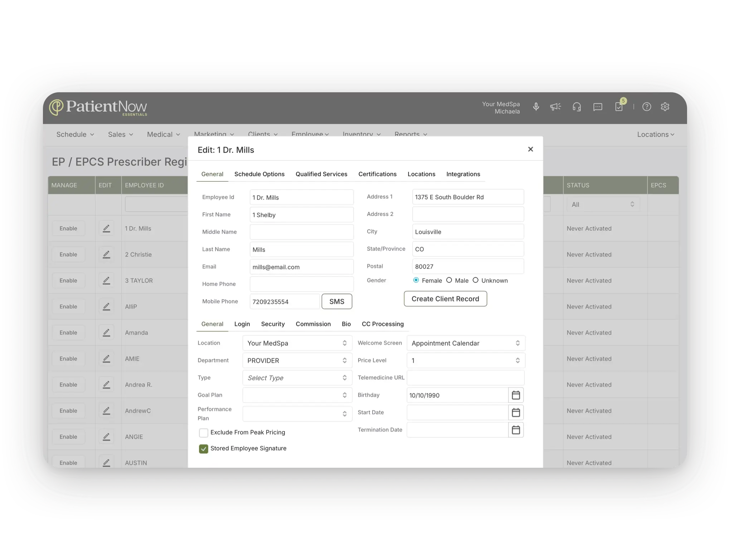Screen dimensions: 730x560
Task: Click the PatientNow Essentials logo
Action: pos(98,107)
